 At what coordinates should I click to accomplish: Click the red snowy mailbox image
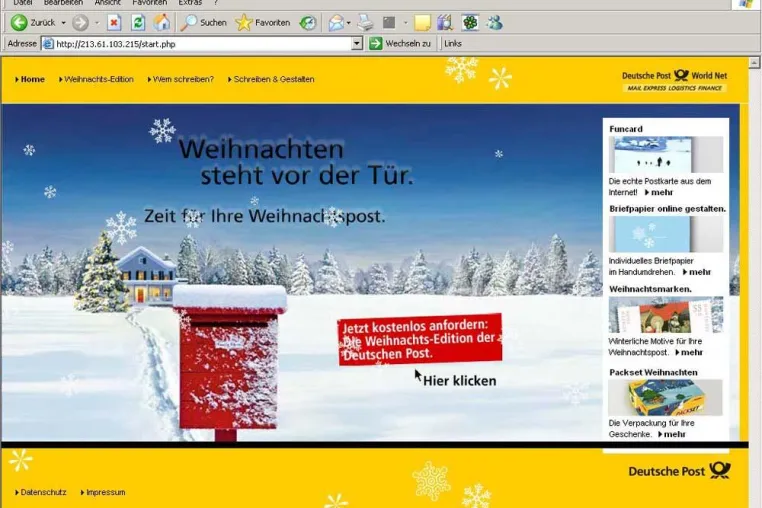click(x=229, y=364)
